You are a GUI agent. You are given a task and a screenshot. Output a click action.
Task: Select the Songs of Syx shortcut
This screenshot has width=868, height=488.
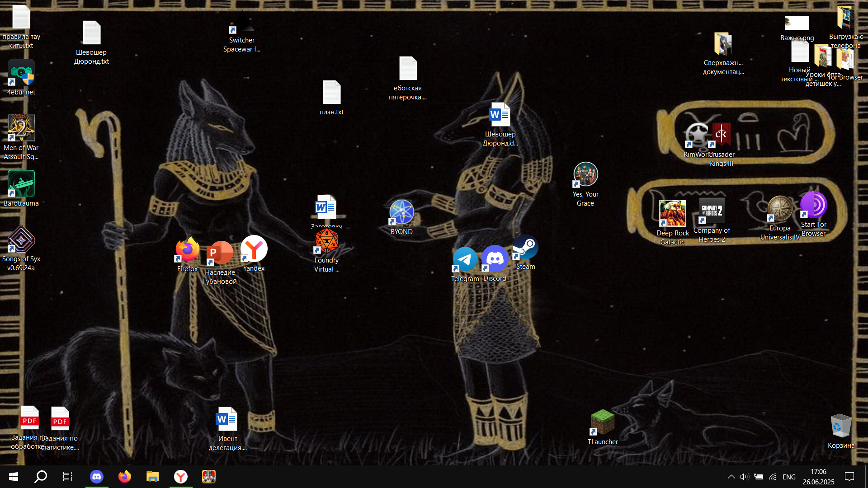coord(21,240)
